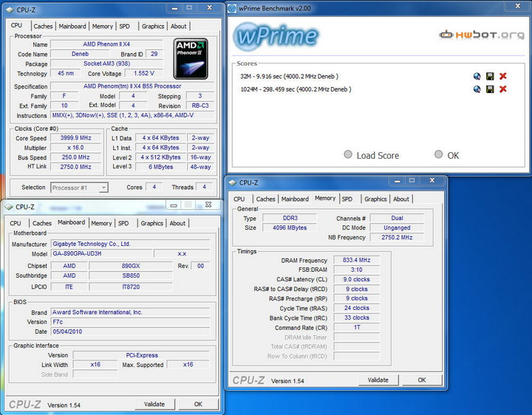This screenshot has width=532, height=415.
Task: Click the AMD Phenom II processor logo
Action: coord(191,58)
